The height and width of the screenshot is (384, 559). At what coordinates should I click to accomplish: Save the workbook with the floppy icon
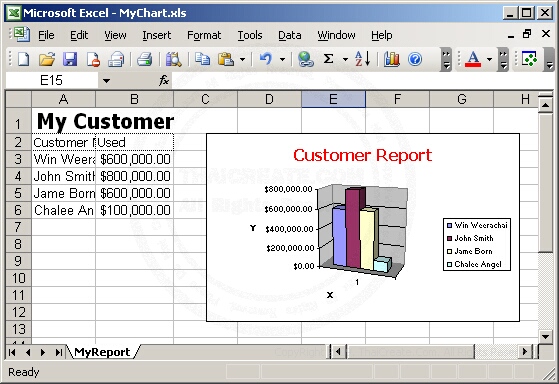tap(70, 59)
